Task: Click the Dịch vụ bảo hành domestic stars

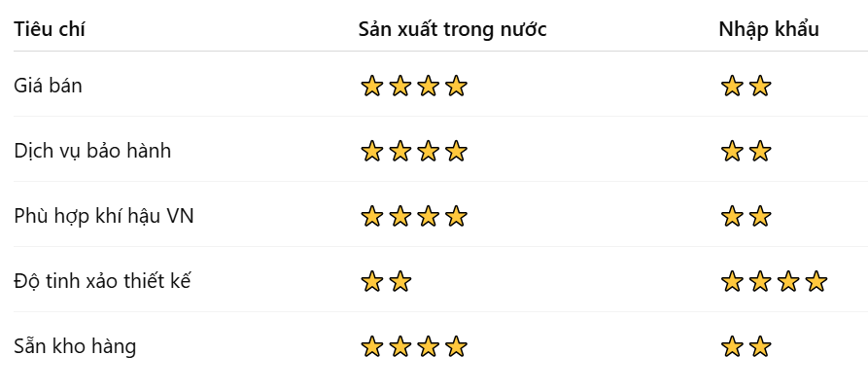Action: pos(413,152)
